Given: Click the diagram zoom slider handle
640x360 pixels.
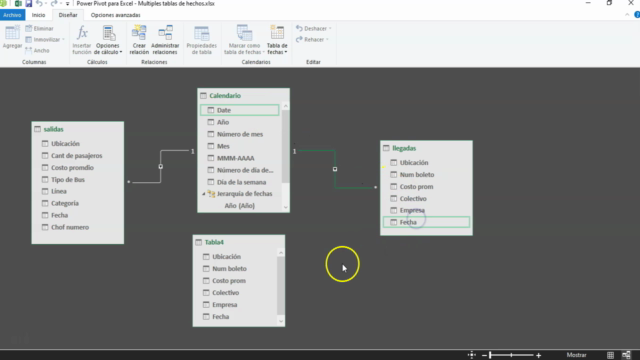Looking at the screenshot, I should tap(490, 355).
